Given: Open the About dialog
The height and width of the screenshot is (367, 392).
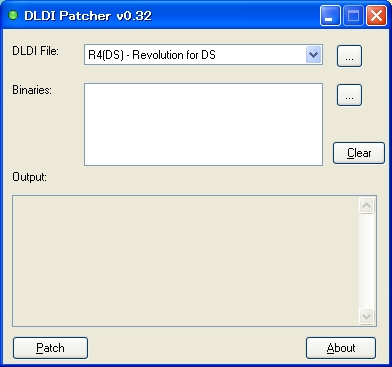Looking at the screenshot, I should tap(341, 348).
